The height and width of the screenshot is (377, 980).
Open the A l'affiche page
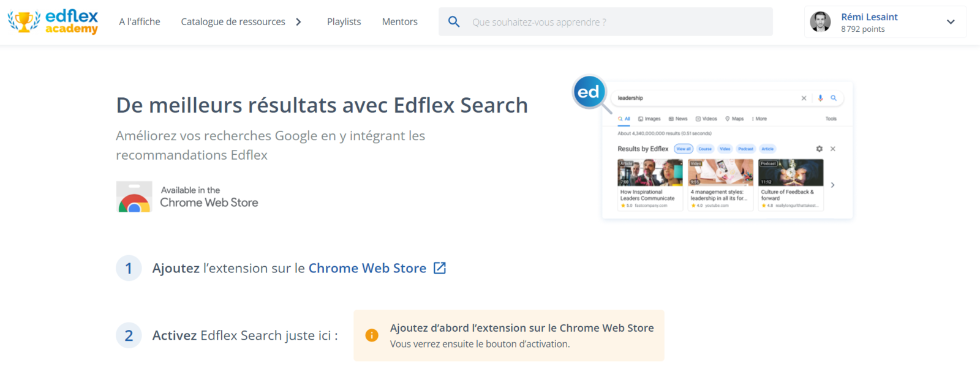(140, 21)
